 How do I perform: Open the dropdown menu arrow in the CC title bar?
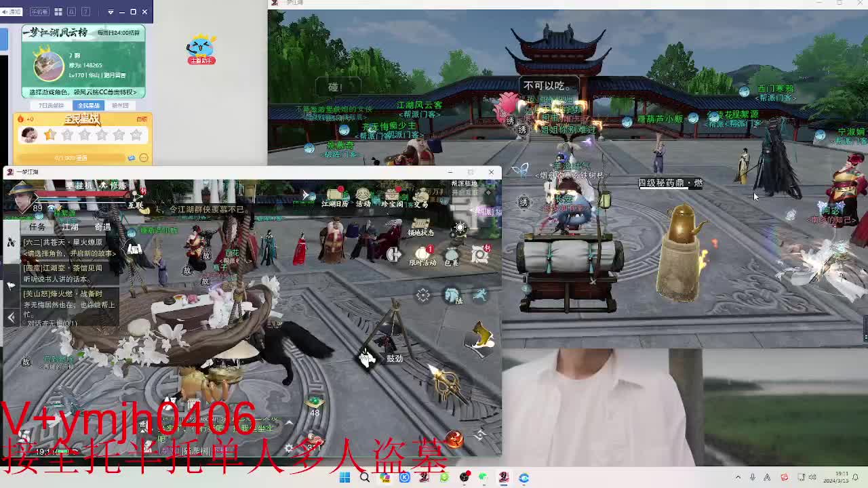click(110, 12)
